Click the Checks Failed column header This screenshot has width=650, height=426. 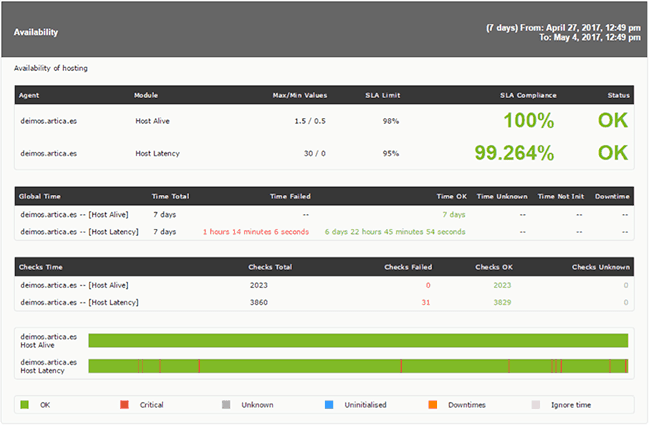point(408,267)
